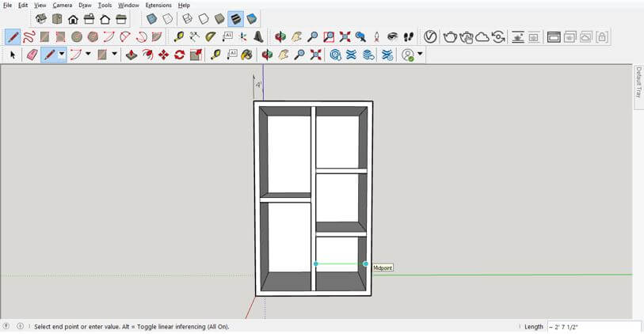This screenshot has width=644, height=334.
Task: Select the Circle tool
Action: [x=77, y=37]
